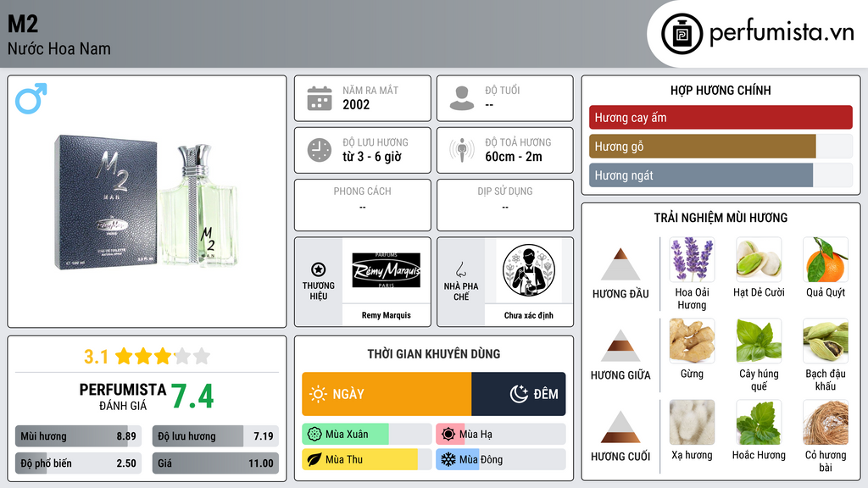Select the Đêm nighttime segment
Screen dimensions: 868x488
coord(519,394)
